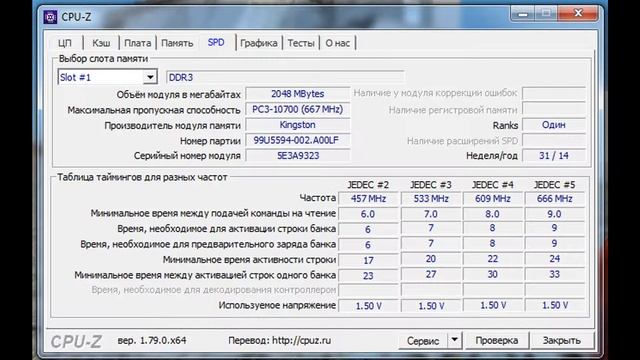Click the DDR3 memory type field
This screenshot has width=640, height=360.
click(285, 77)
